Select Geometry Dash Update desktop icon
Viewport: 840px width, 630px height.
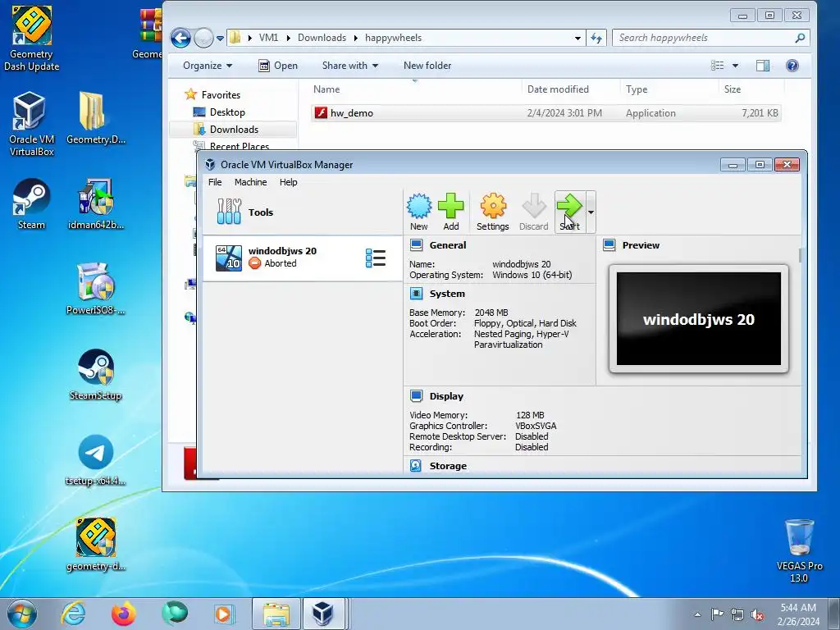[x=32, y=38]
